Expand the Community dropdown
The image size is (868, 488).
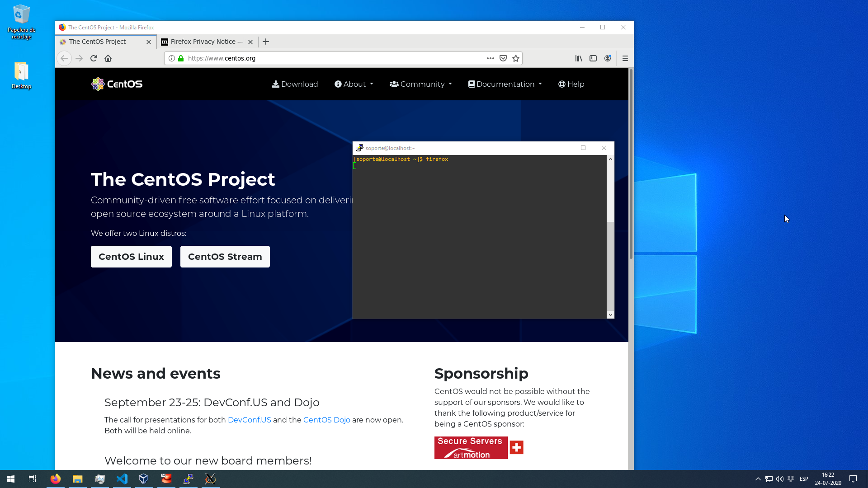pos(420,84)
